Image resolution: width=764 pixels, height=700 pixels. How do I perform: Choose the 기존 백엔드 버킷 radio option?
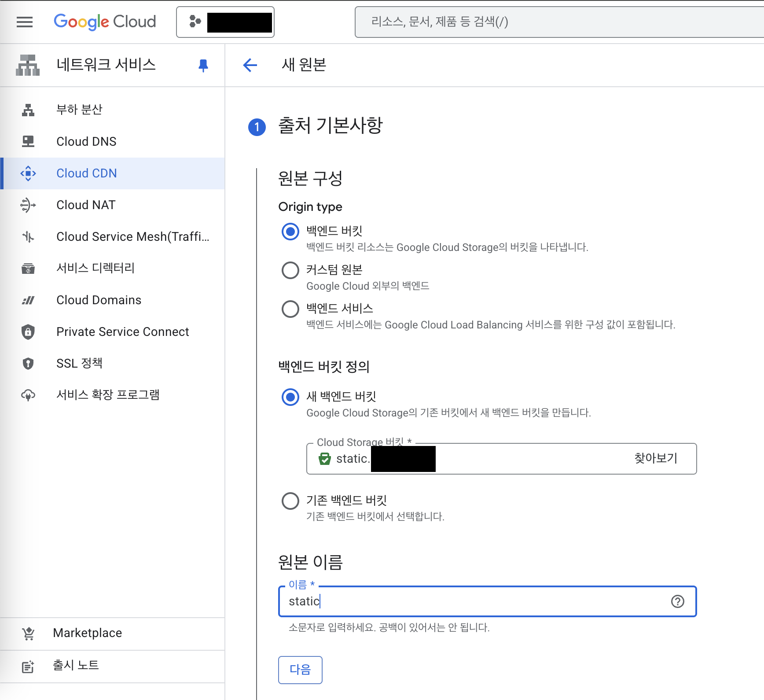tap(290, 501)
